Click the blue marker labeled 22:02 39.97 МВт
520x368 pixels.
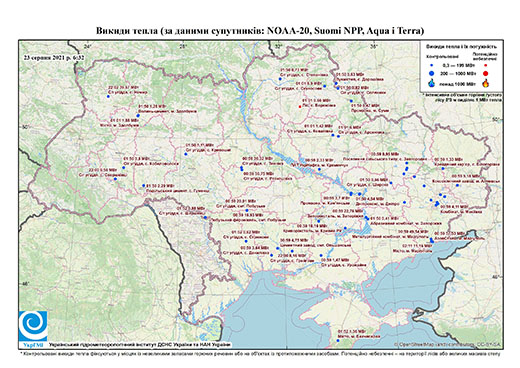coord(108,96)
